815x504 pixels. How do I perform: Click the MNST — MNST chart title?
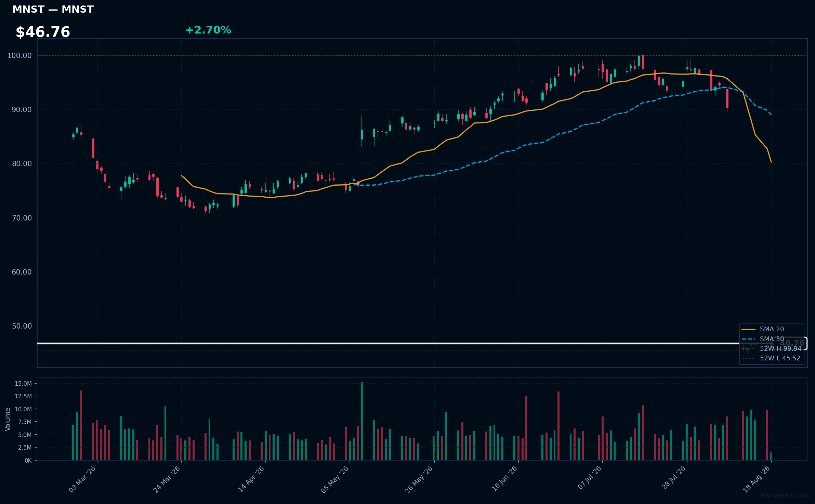[x=53, y=10]
